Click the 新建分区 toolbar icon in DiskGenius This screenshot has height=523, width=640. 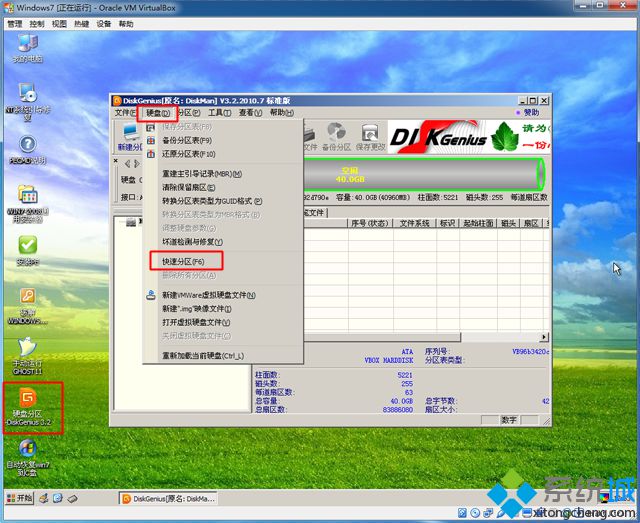click(130, 137)
